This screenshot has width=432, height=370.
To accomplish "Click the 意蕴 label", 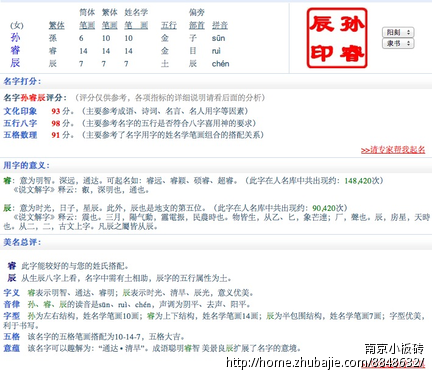I will 12,348.
